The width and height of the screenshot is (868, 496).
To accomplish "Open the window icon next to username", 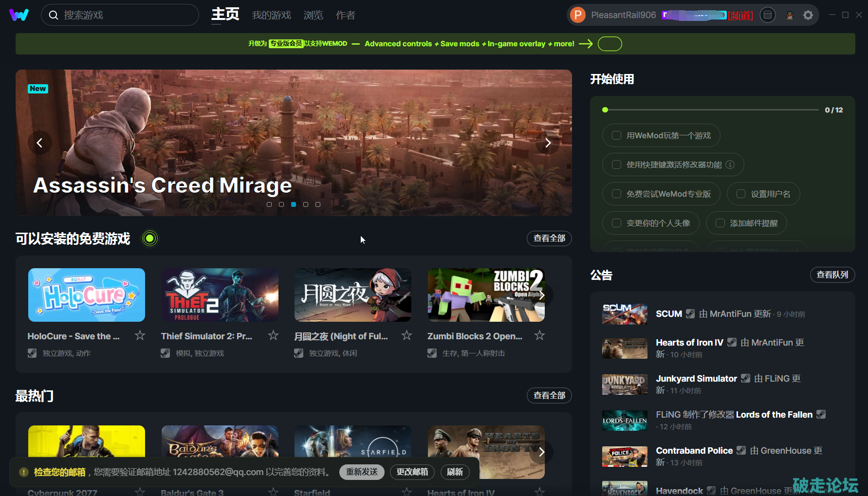I will [x=768, y=15].
